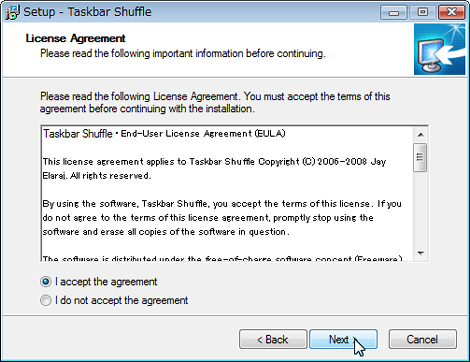Close the setup window with red X

coord(451,13)
